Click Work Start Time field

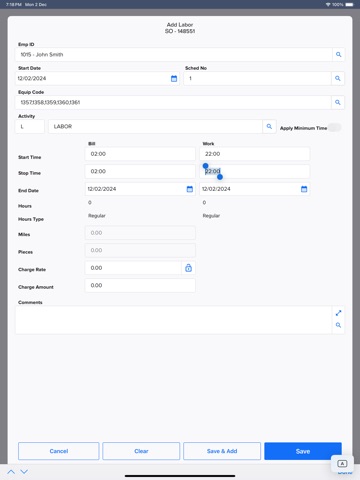point(255,154)
